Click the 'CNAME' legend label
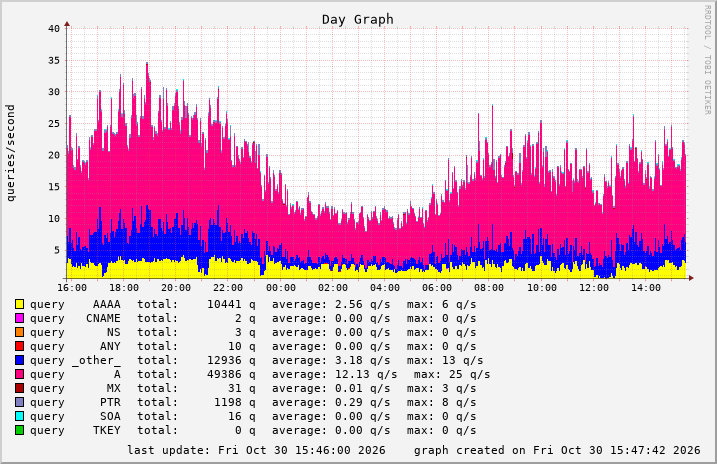Image resolution: width=717 pixels, height=464 pixels. [x=103, y=318]
